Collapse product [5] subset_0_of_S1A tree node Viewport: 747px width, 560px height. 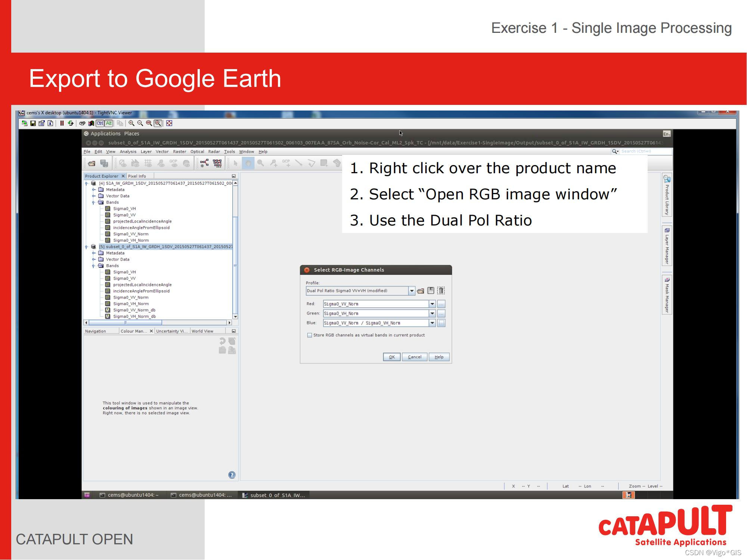click(86, 247)
